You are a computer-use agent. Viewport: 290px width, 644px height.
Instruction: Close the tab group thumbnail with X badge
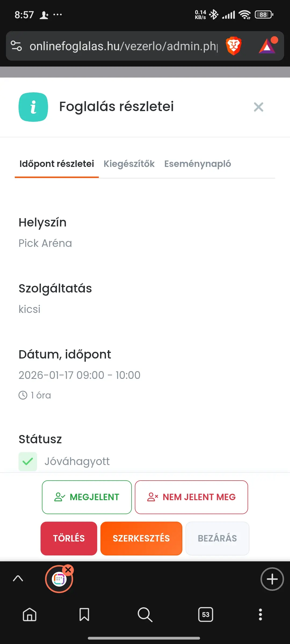[x=68, y=569]
